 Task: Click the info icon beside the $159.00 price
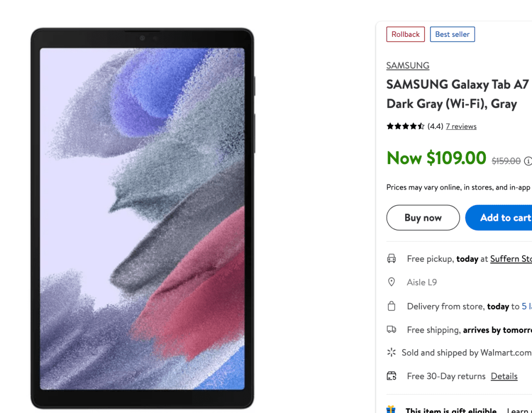528,161
